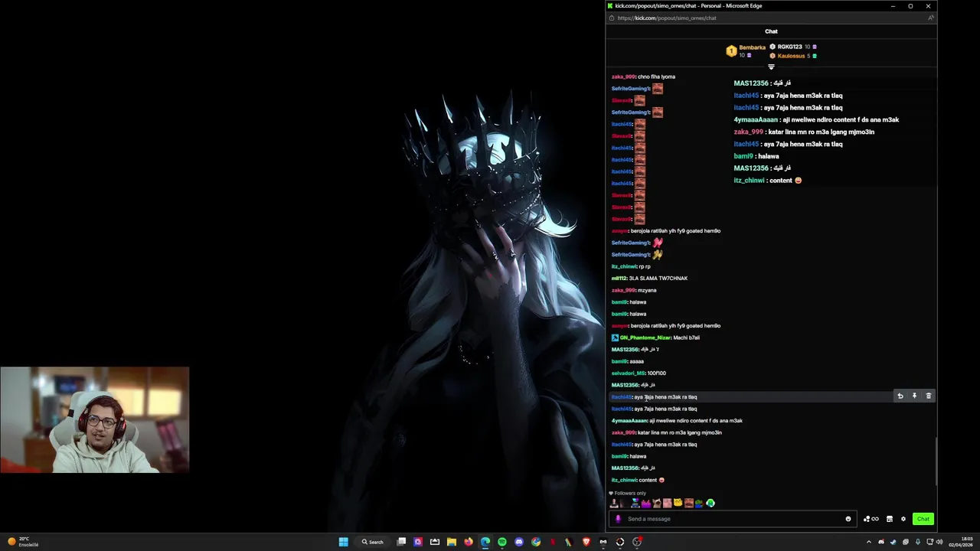Insert the yellow cat quick emote
The height and width of the screenshot is (551, 980).
click(x=678, y=503)
